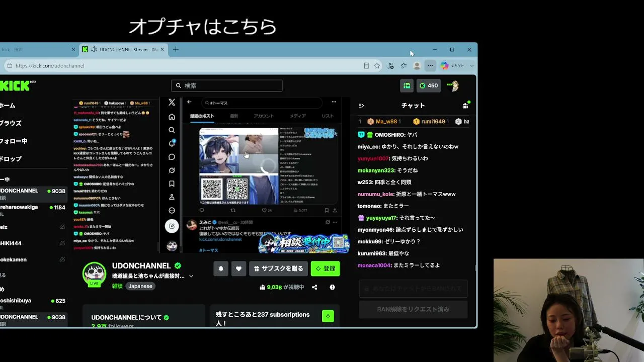Select the sidebar channel with 625 viewers

click(33, 303)
